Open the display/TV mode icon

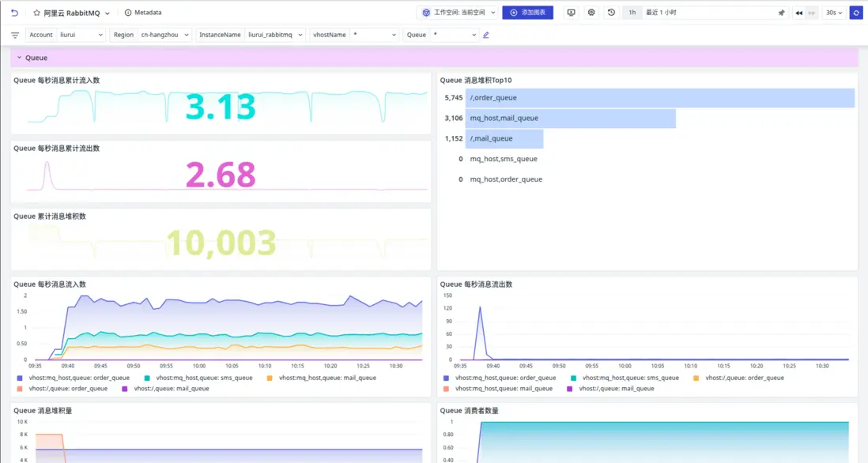[572, 13]
